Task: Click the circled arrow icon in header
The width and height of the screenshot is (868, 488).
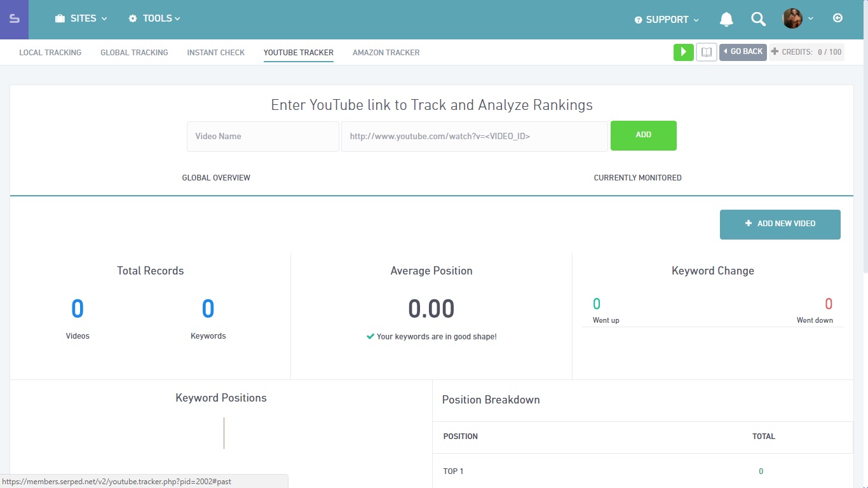Action: pyautogui.click(x=837, y=18)
